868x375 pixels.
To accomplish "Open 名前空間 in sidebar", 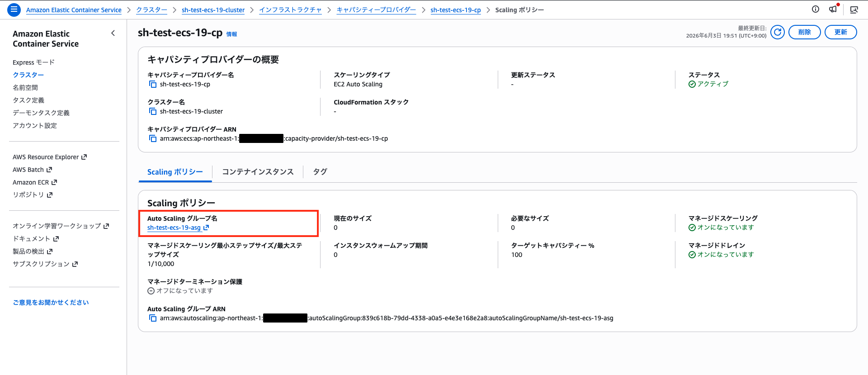I will tap(25, 88).
